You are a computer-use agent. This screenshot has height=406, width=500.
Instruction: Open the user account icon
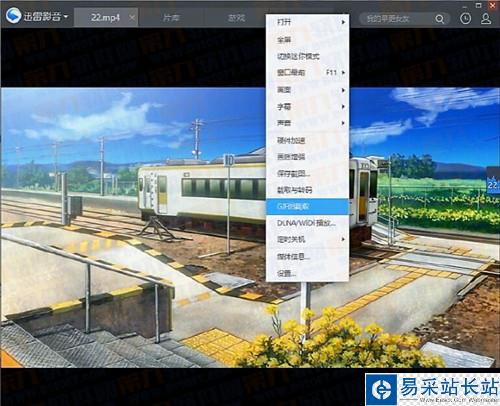click(x=486, y=19)
